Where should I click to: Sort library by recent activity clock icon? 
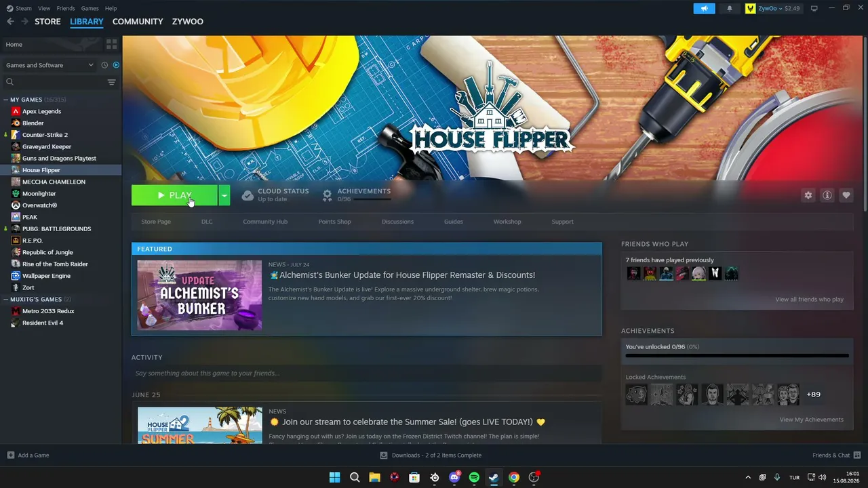(104, 65)
